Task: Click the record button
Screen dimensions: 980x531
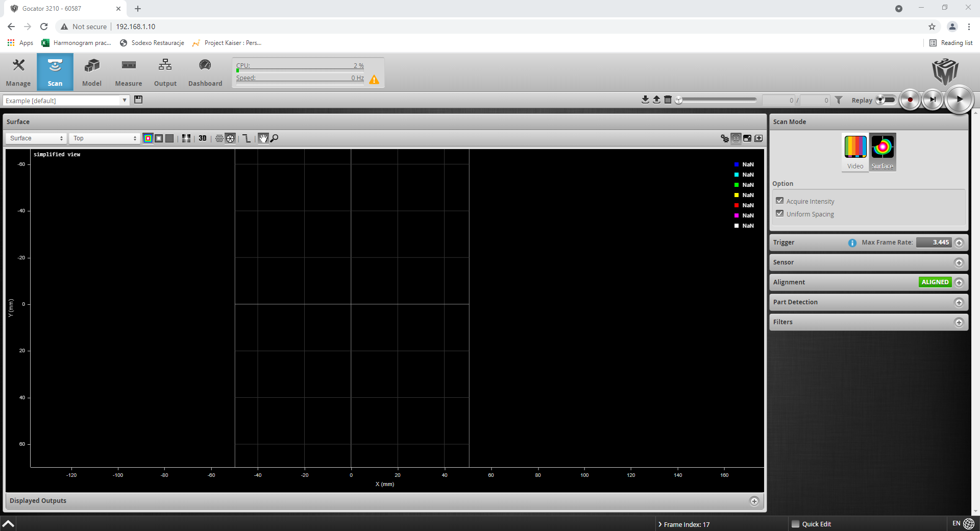Action: click(910, 100)
